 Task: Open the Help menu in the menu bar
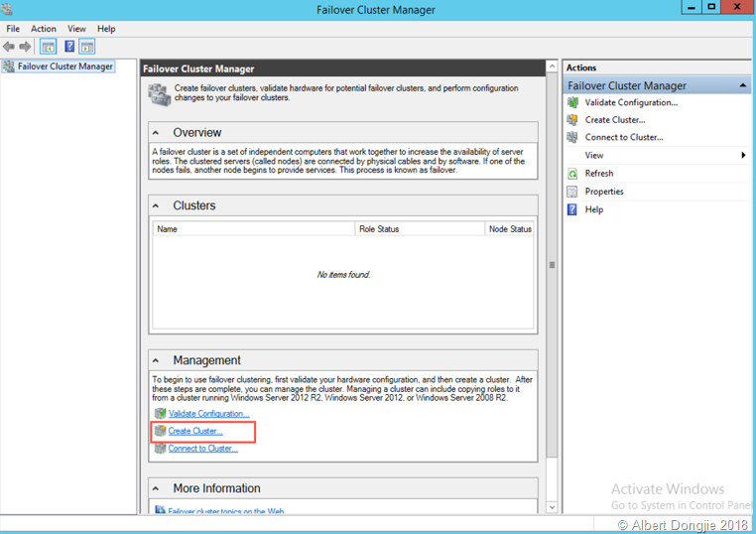coord(106,29)
